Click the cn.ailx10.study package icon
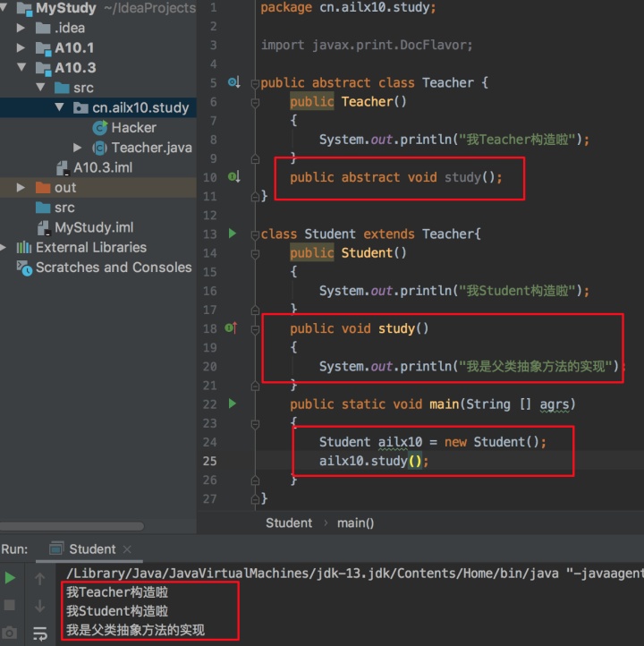Image resolution: width=644 pixels, height=646 pixels. coord(80,108)
